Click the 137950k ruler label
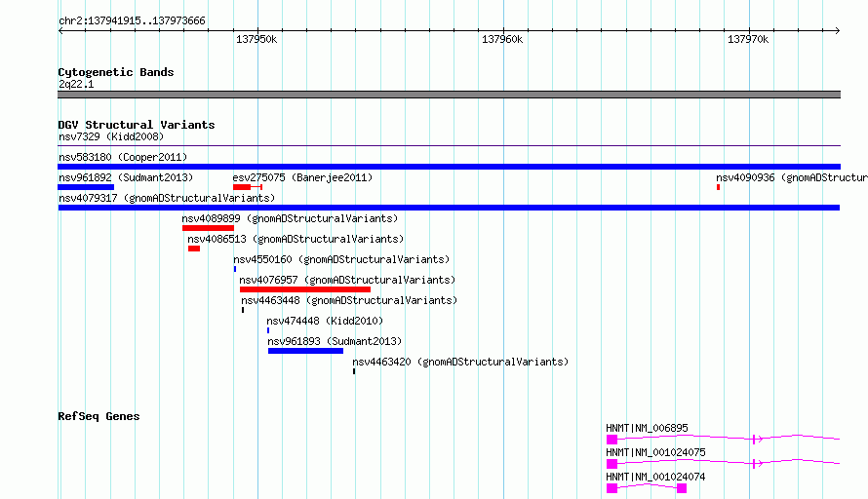Viewport: 868px width, 499px height. tap(256, 39)
